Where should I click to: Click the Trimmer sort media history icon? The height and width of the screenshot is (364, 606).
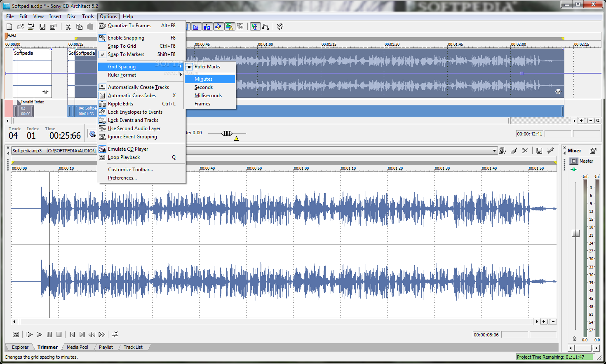[x=503, y=151]
